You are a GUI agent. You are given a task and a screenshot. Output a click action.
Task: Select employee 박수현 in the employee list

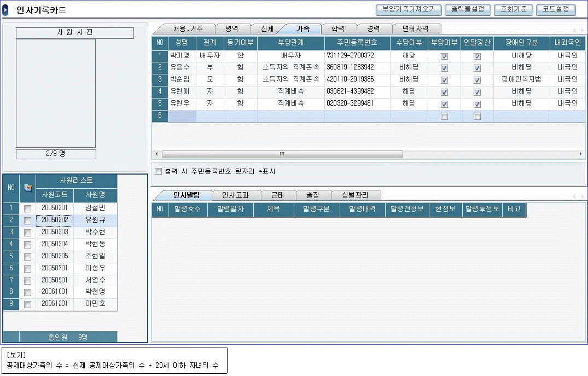tap(95, 232)
